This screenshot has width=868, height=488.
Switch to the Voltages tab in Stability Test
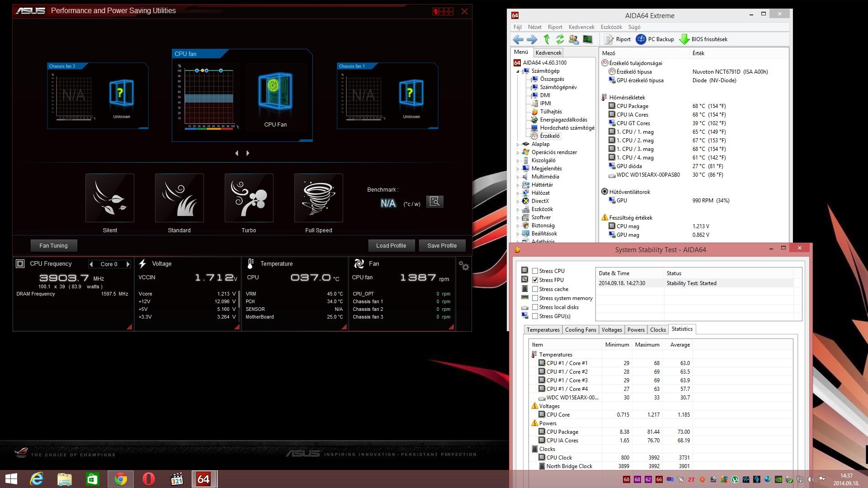coord(612,330)
